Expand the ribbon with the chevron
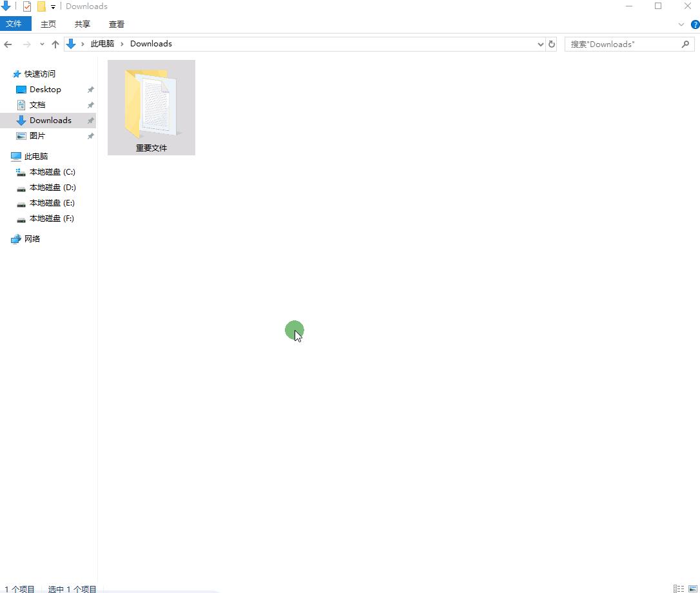700x593 pixels. pyautogui.click(x=681, y=24)
